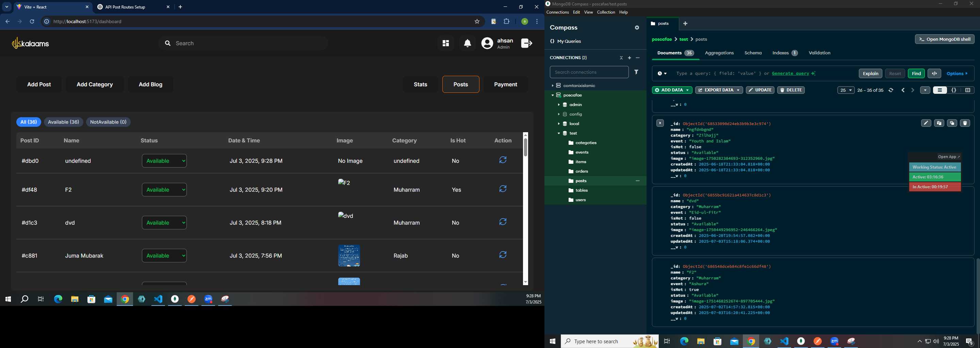Refresh documents count in Compass

click(x=891, y=90)
